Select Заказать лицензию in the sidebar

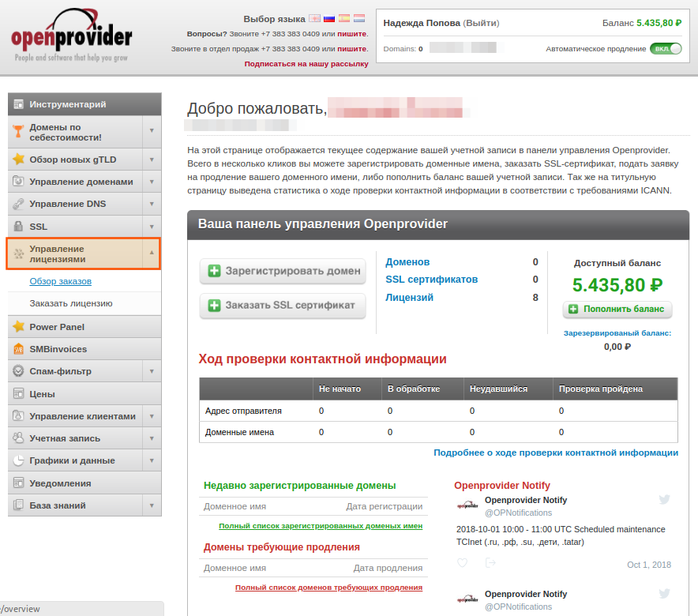tap(71, 303)
